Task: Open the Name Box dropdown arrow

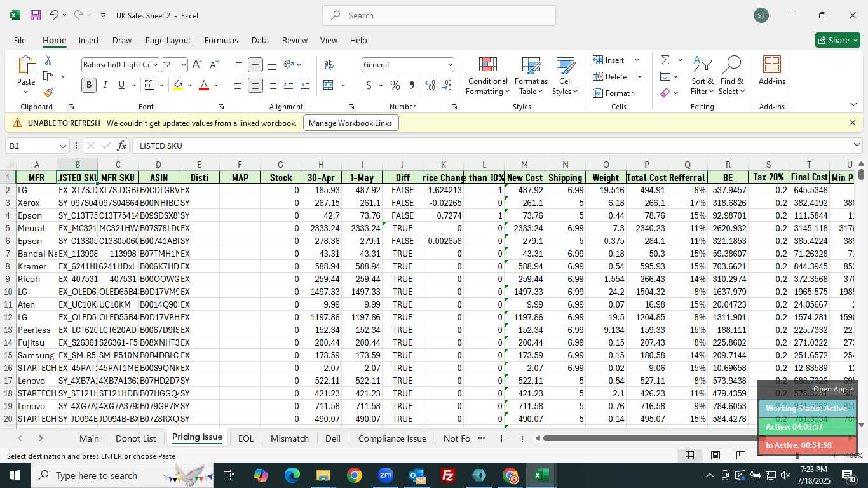Action: [x=62, y=146]
